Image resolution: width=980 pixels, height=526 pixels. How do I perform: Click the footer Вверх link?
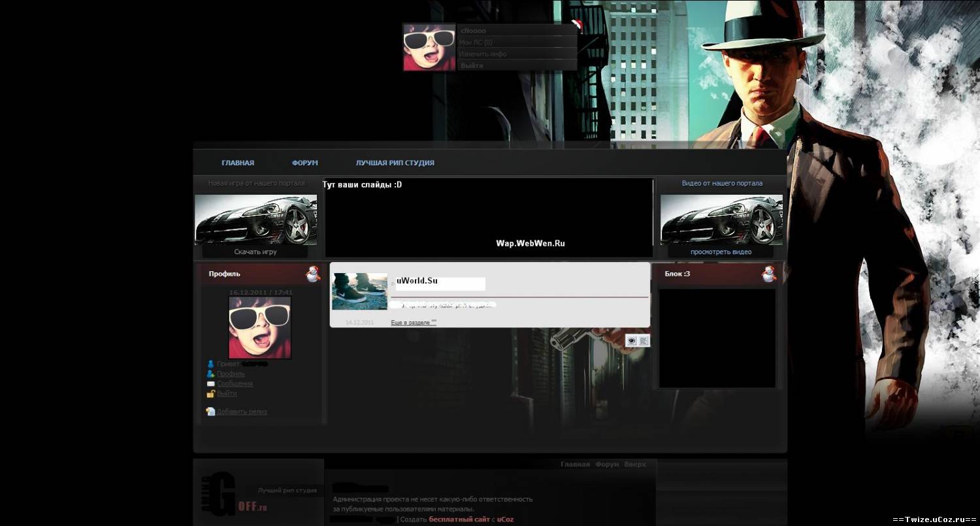tap(635, 465)
